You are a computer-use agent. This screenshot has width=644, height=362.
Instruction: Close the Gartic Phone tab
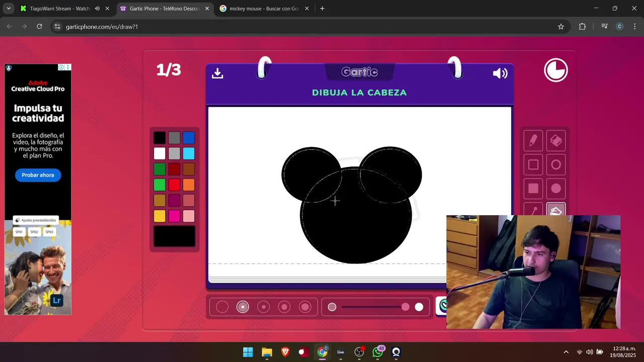207,9
